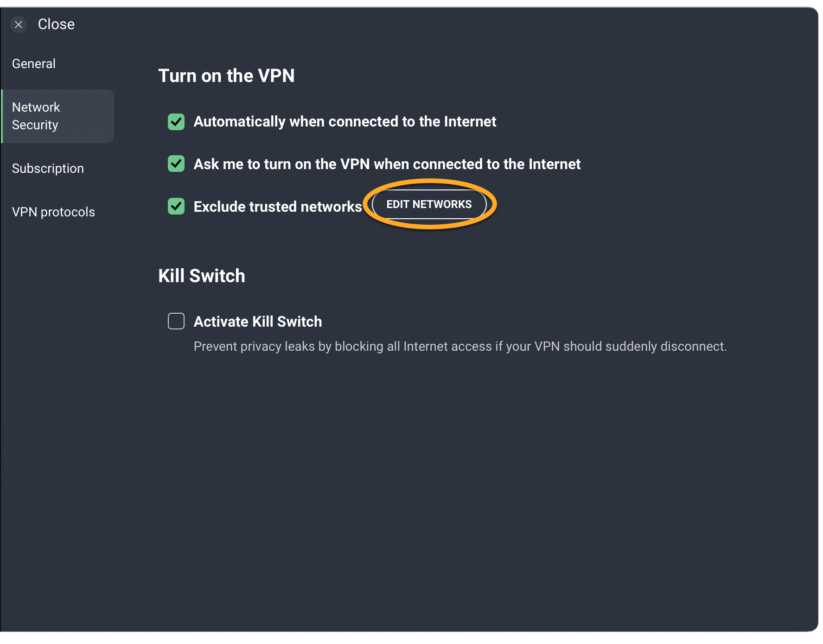Image resolution: width=823 pixels, height=644 pixels.
Task: Click the 'Exclude trusted networks' label text
Action: [x=277, y=207]
